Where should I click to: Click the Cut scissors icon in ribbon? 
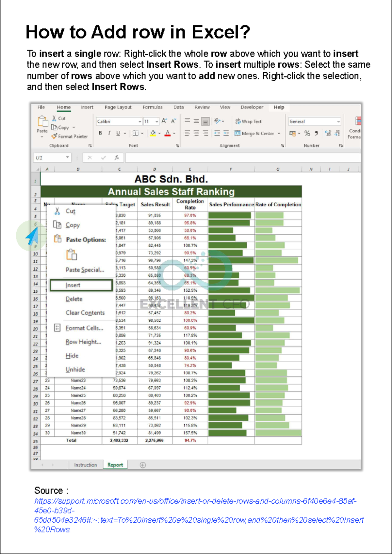click(54, 118)
